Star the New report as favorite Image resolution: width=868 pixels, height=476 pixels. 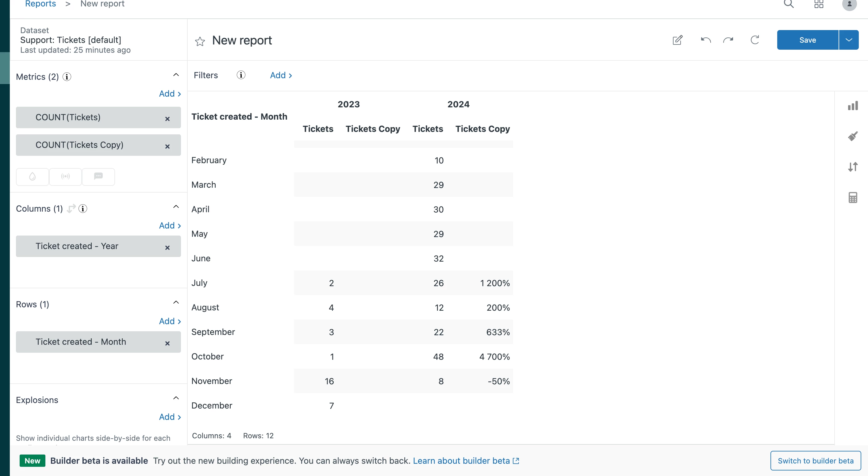200,41
